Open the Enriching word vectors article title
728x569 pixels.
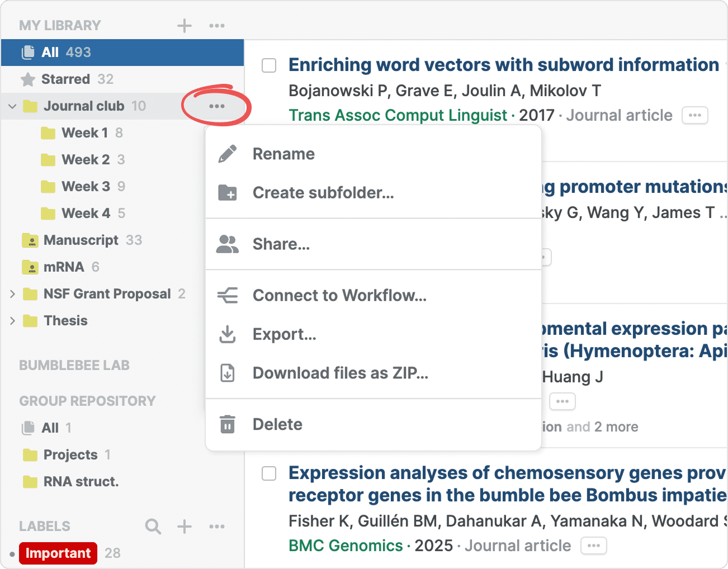503,65
